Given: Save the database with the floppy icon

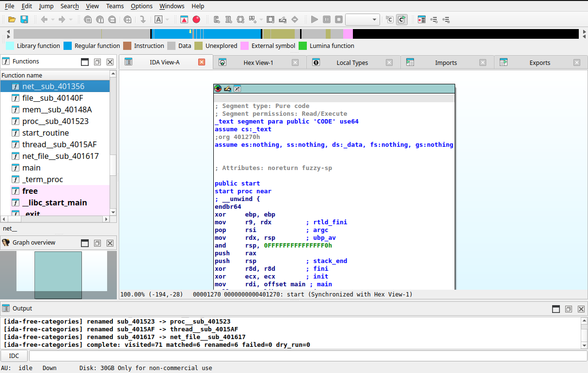Looking at the screenshot, I should click(x=24, y=19).
